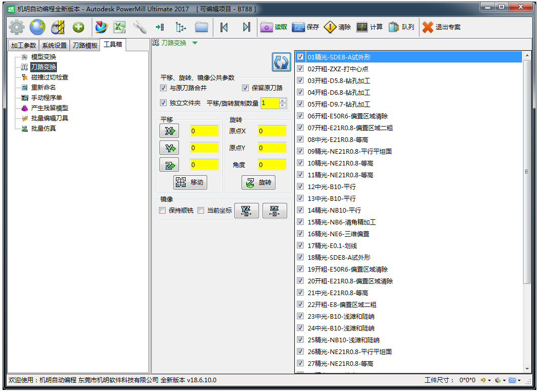Click the open folder icon in status bar
Image resolution: width=541 pixels, height=392 pixels.
(512, 380)
